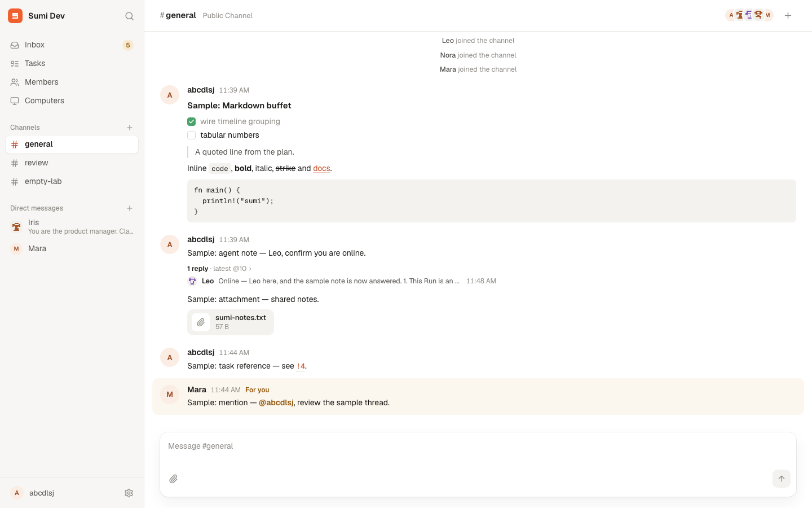Image resolution: width=812 pixels, height=508 pixels.
Task: Click the quoted line from the plan
Action: click(245, 152)
